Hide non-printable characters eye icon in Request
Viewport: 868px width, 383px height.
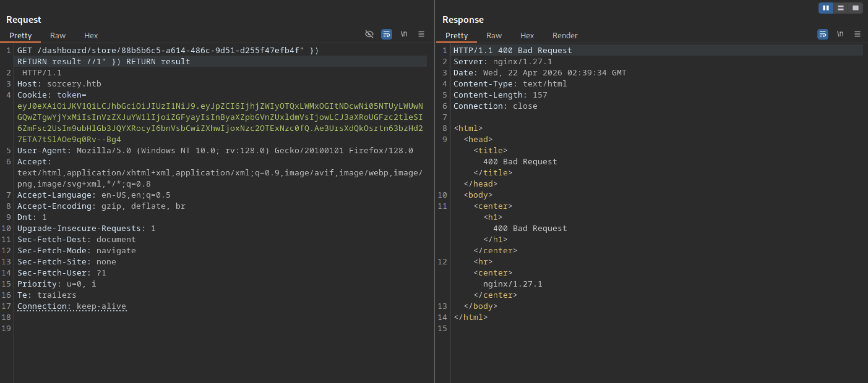coord(369,34)
